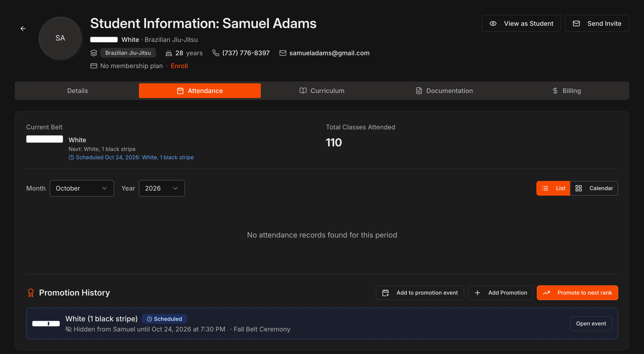Open the Year dropdown showing 2026
The width and height of the screenshot is (644, 354).
coord(162,188)
